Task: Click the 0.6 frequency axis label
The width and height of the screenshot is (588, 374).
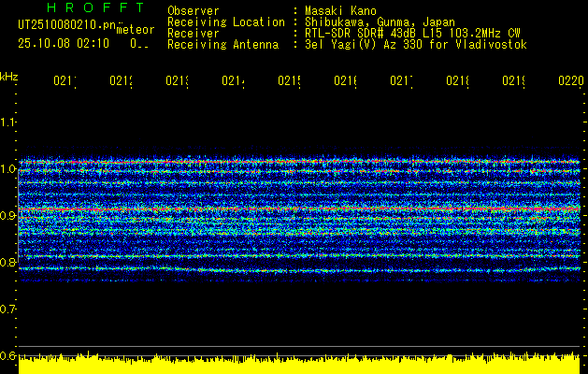Action: pos(8,355)
